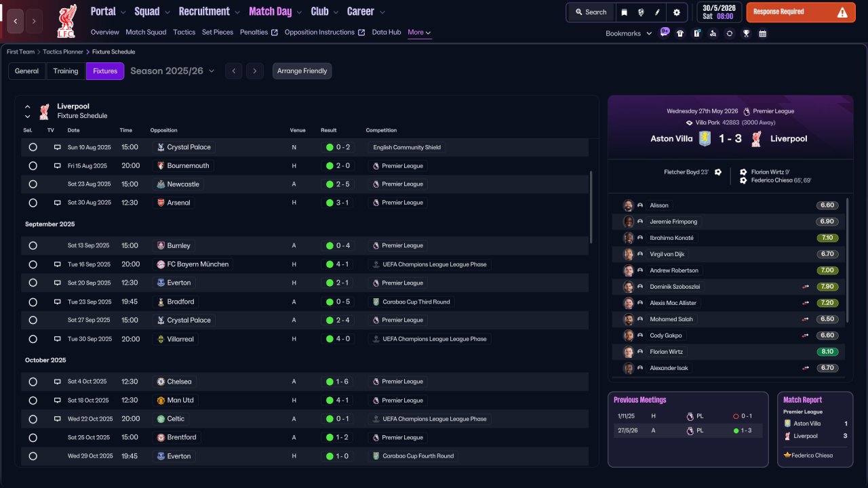Click the Response Required button
This screenshot has width=868, height=488.
point(801,12)
